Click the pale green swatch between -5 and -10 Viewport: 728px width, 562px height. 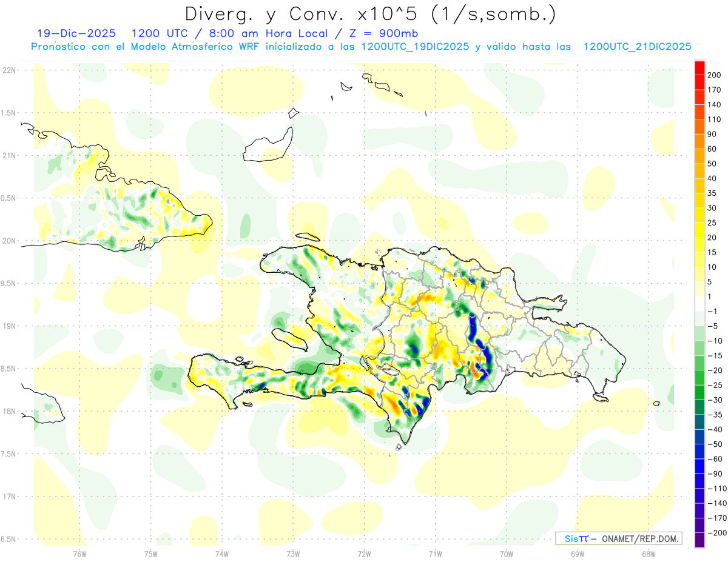click(x=699, y=333)
